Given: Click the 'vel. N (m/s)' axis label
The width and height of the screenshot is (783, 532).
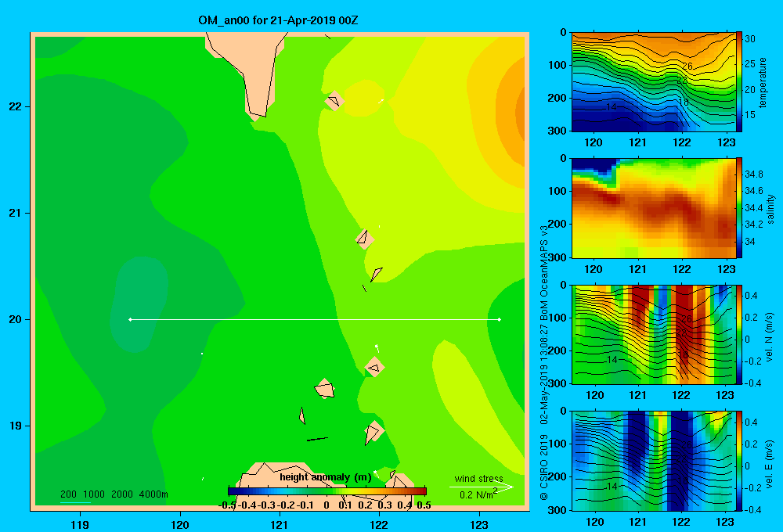Looking at the screenshot, I should pyautogui.click(x=769, y=337).
